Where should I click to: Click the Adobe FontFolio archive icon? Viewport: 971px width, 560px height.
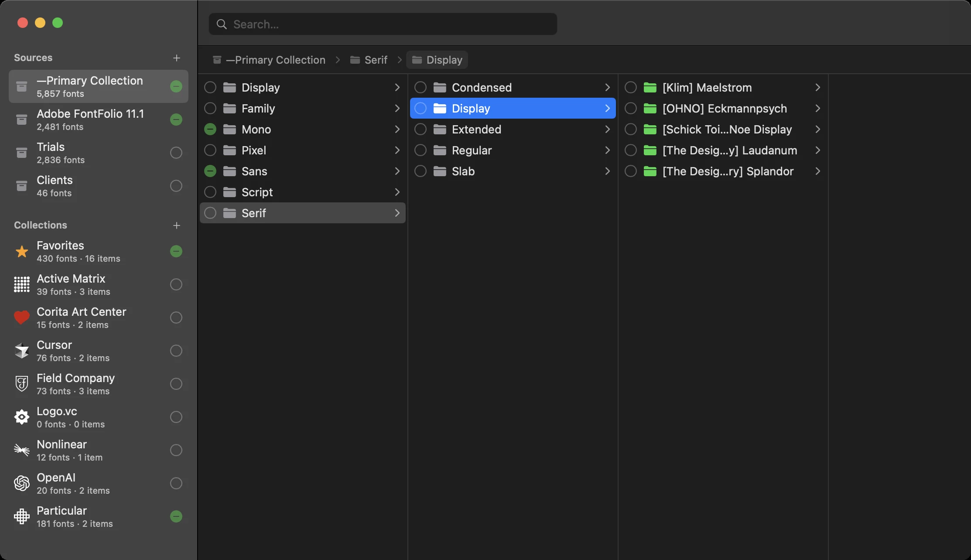pyautogui.click(x=21, y=120)
